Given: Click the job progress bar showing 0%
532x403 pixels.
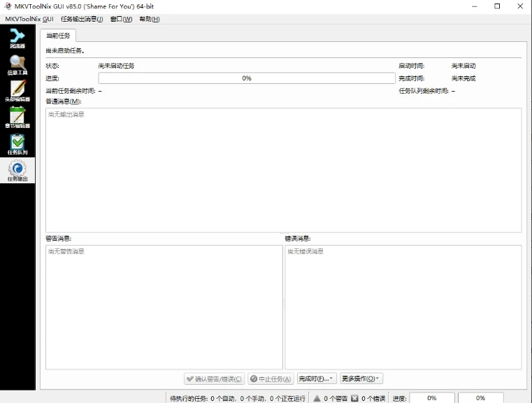Looking at the screenshot, I should [247, 78].
